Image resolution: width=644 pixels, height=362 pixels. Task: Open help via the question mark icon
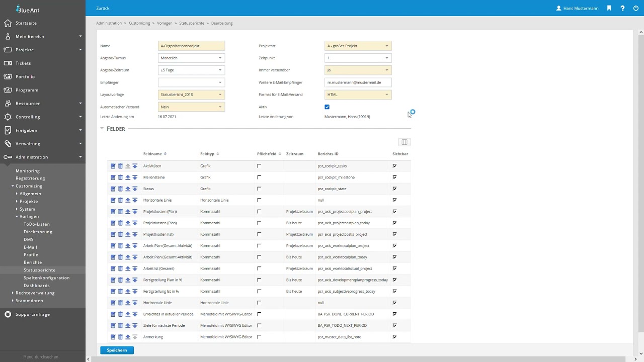(622, 8)
